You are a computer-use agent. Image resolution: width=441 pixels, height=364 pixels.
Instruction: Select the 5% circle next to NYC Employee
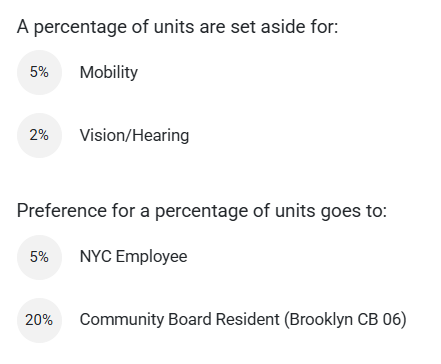click(39, 257)
